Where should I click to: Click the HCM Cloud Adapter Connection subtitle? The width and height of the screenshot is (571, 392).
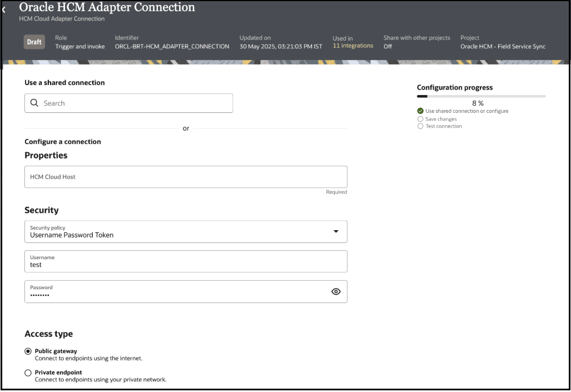[x=62, y=18]
